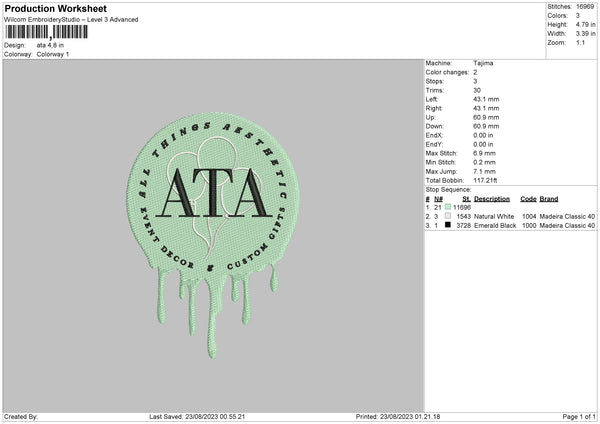Click the Width value 3.39 in
This screenshot has width=600, height=424.
(x=585, y=34)
